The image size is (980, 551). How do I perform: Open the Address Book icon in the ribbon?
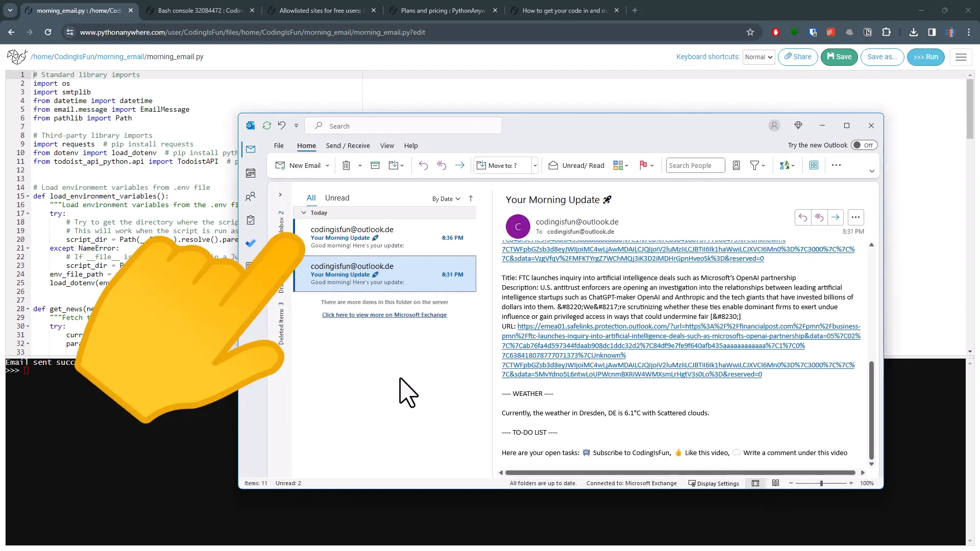(x=736, y=165)
